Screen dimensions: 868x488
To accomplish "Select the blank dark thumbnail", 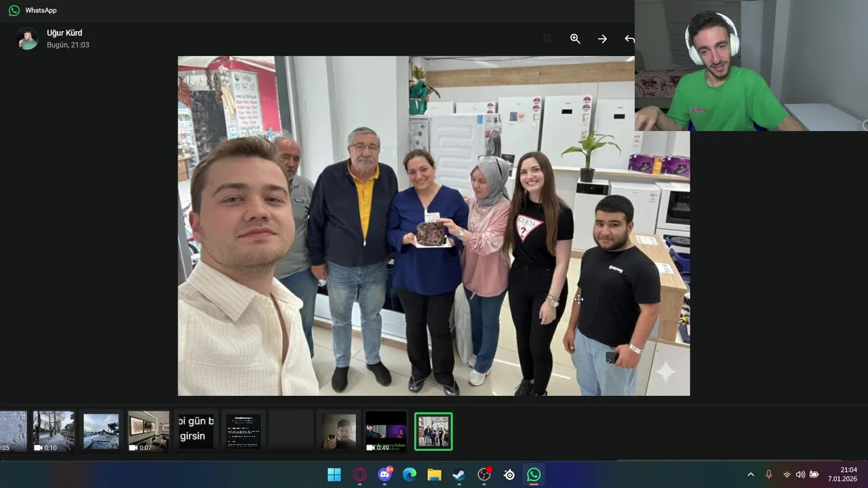I will click(291, 431).
